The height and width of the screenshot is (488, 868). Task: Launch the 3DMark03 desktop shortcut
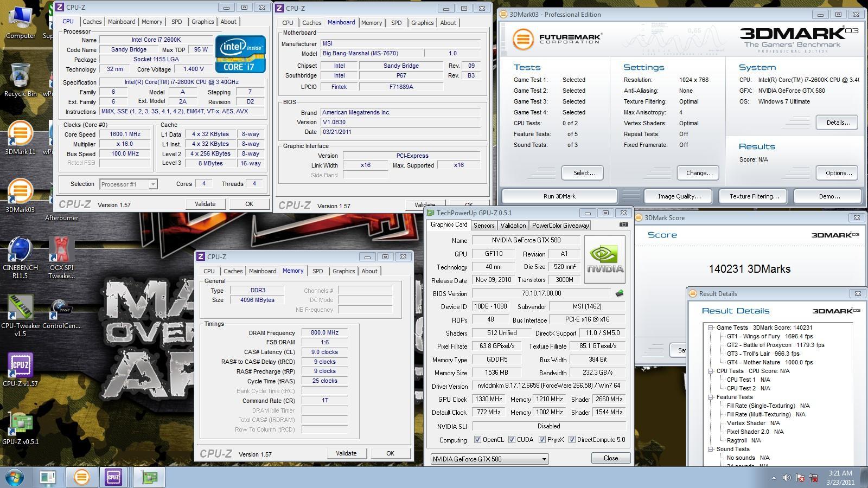[x=20, y=196]
